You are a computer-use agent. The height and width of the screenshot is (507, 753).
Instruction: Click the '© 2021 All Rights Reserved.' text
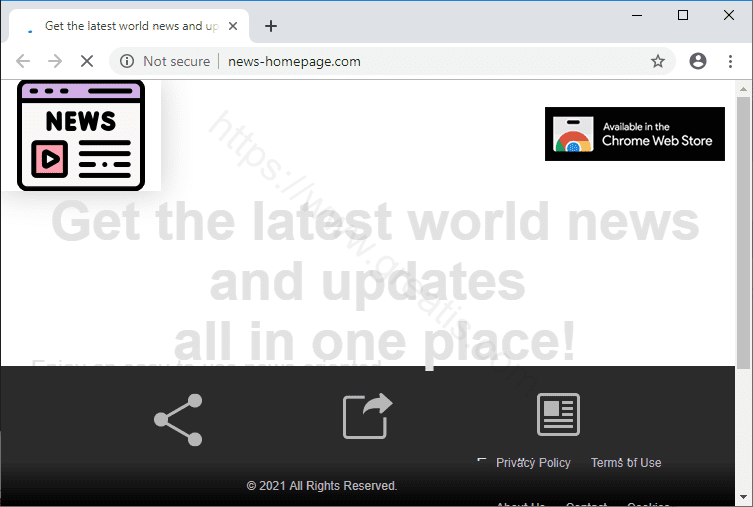point(322,486)
